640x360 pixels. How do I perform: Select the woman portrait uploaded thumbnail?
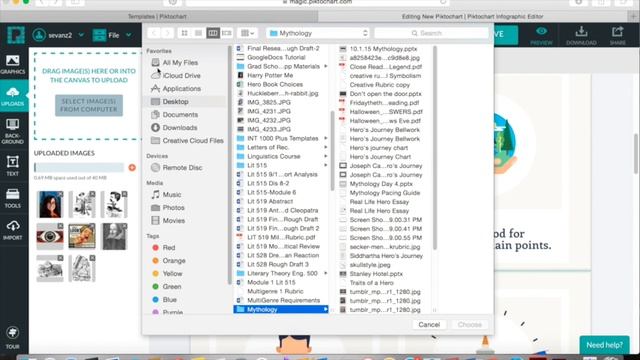pos(50,204)
